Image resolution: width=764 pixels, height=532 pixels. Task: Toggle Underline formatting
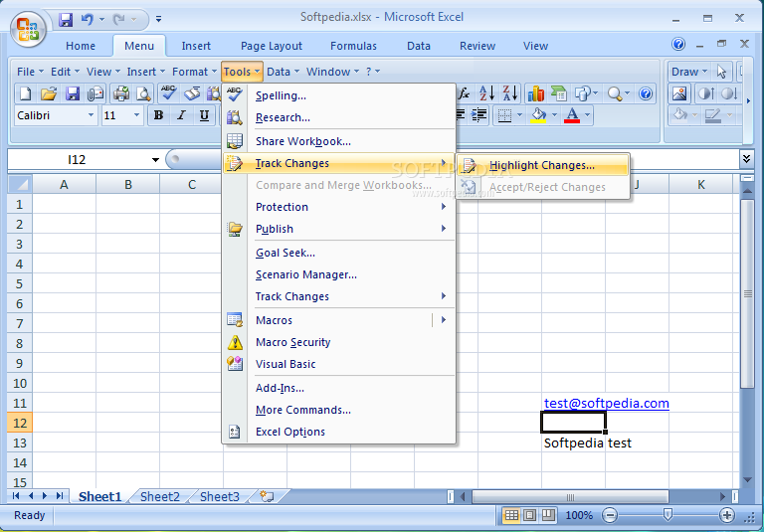tap(204, 115)
